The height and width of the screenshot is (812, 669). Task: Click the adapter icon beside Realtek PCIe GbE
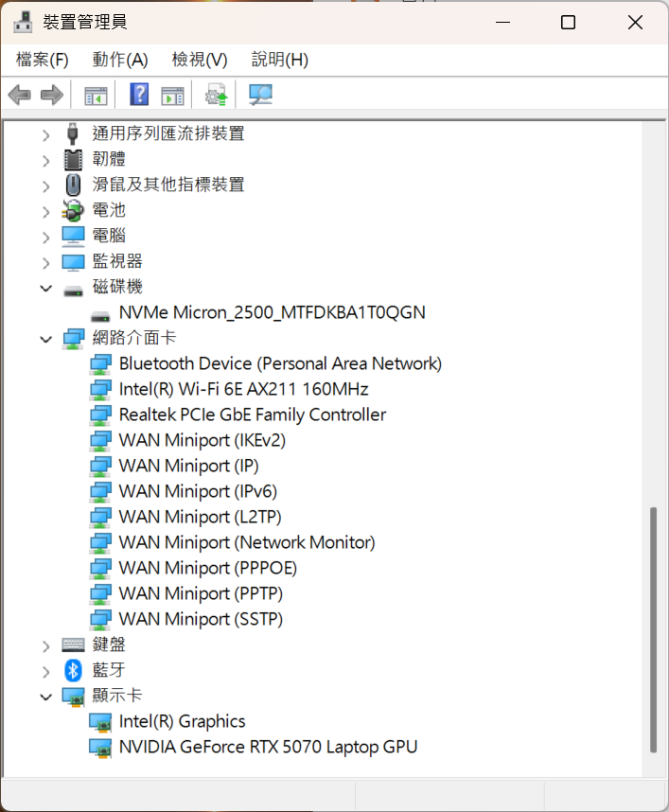(100, 415)
